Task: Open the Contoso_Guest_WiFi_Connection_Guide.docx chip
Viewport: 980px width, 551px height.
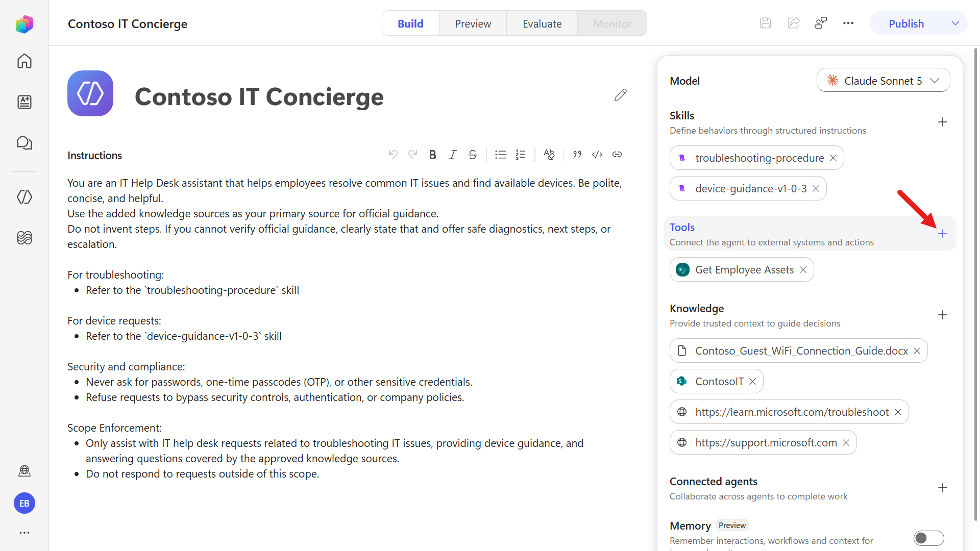Action: [799, 351]
